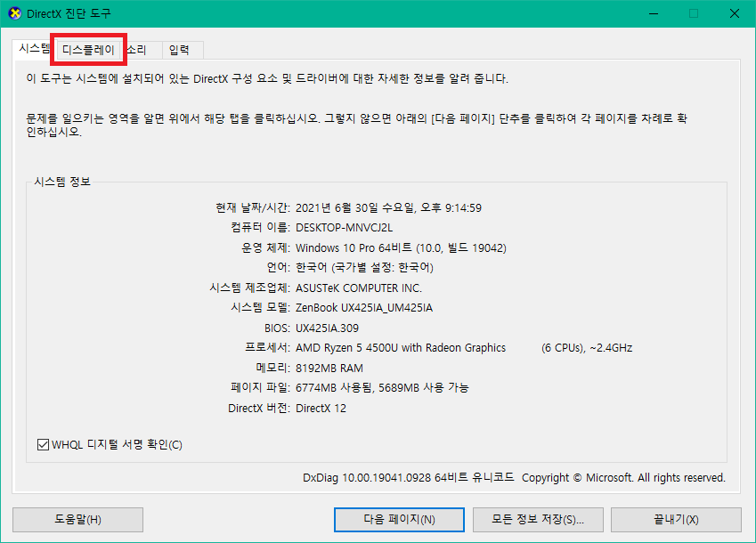Click the DirectX 진단 도구 window title
Screen dimensions: 756x543
[69, 13]
